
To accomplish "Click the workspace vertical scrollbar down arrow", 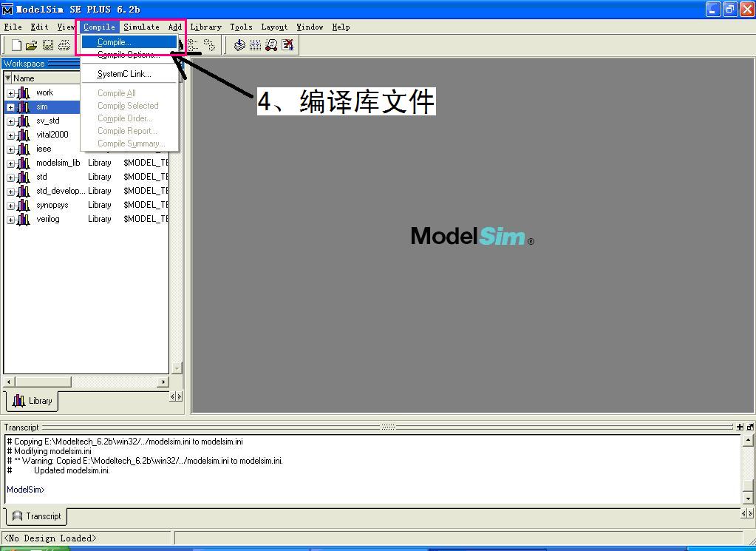I will point(177,368).
